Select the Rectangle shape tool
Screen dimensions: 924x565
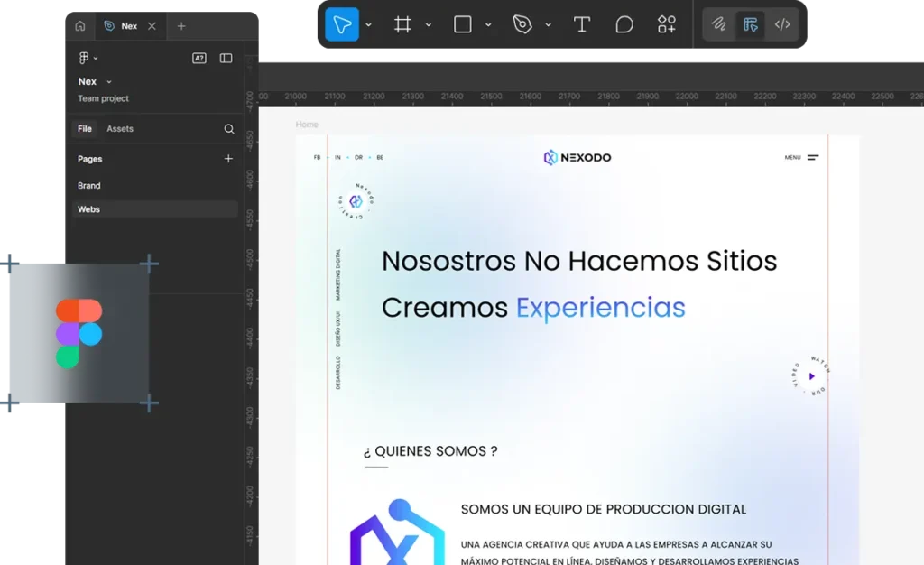click(x=463, y=24)
